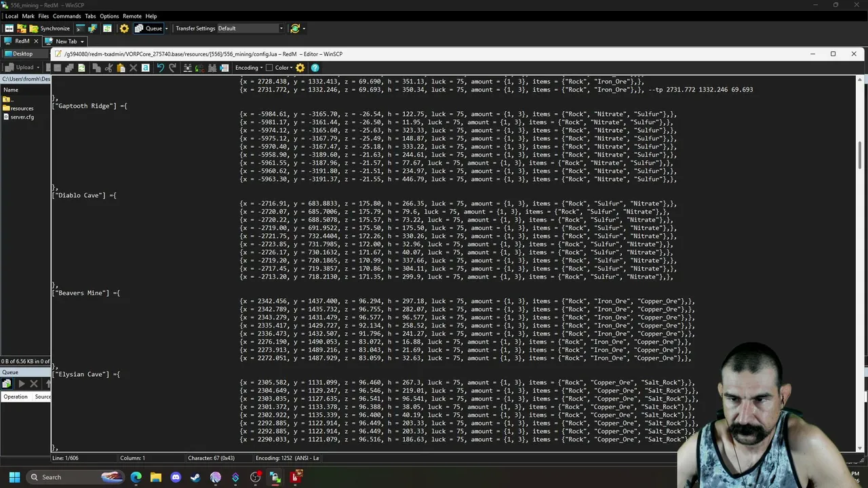This screenshot has height=488, width=868.
Task: Open Steam from taskbar
Action: pyautogui.click(x=195, y=477)
